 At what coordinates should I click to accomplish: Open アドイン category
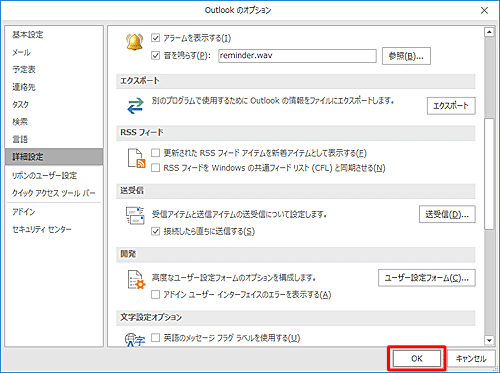click(54, 212)
